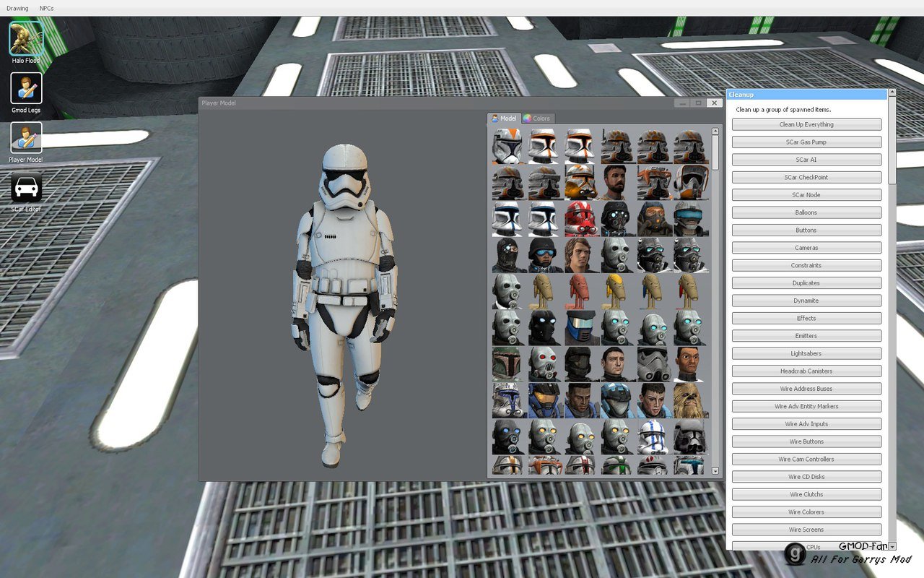Choose the blue Spartan helmet with gold visor
The image size is (924, 578).
[x=546, y=400]
